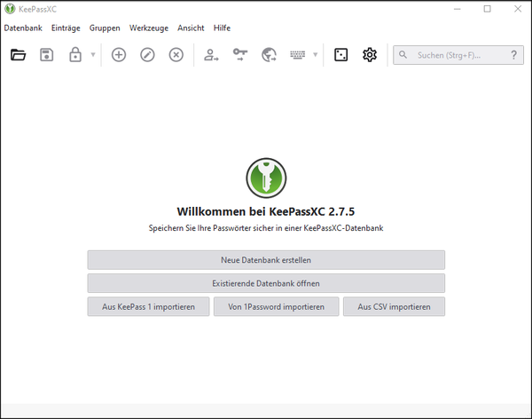The image size is (532, 419).
Task: Click the KeePassXC title bar icon
Action: (10, 9)
